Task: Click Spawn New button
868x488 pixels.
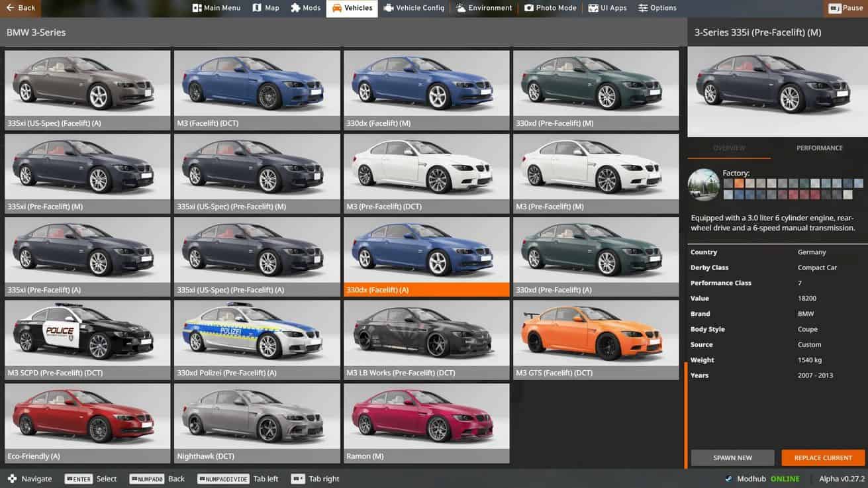Action: click(732, 458)
